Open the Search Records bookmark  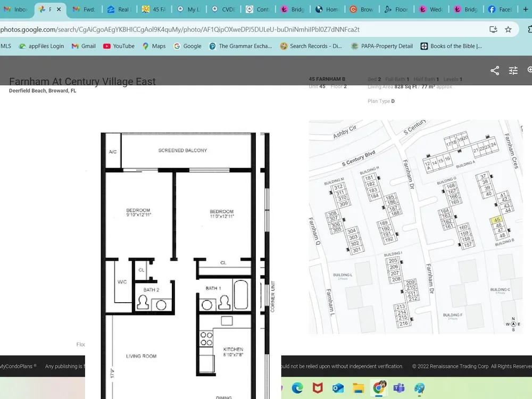tap(311, 46)
